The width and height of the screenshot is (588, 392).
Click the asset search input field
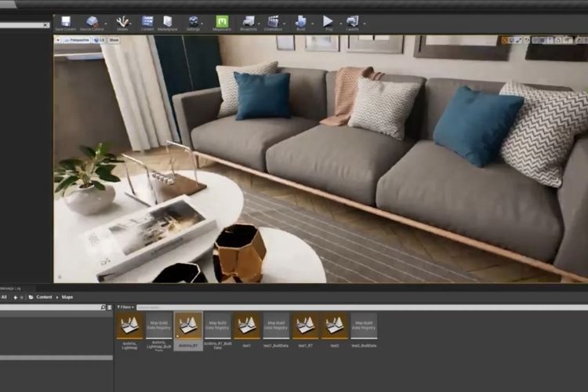362,307
